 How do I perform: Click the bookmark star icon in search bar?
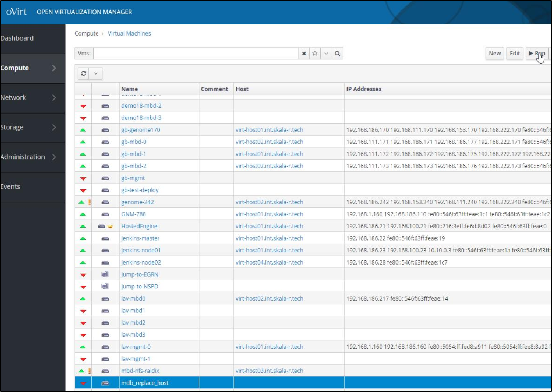pos(315,54)
